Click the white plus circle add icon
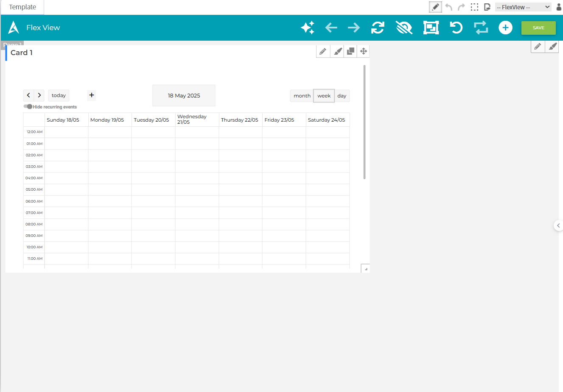The image size is (563, 392). click(505, 28)
